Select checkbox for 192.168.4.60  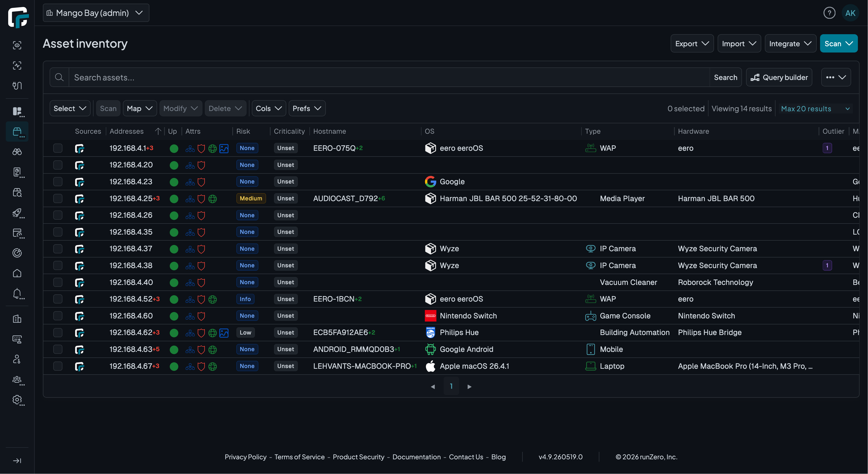coord(58,316)
